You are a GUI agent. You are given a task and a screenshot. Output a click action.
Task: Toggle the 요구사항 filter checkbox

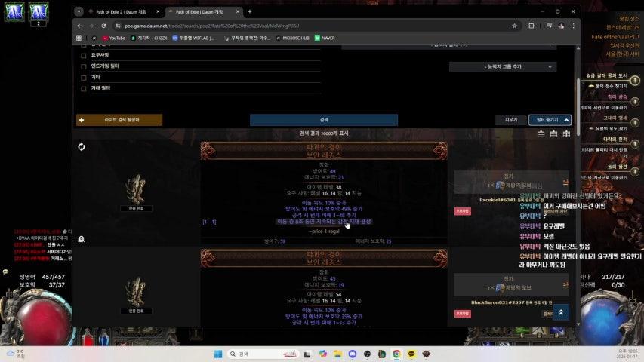(84, 55)
